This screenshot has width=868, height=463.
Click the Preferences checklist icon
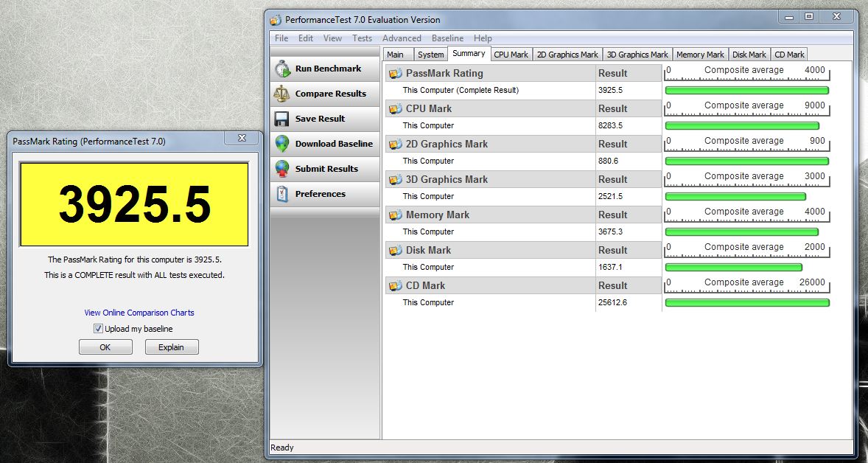point(281,194)
